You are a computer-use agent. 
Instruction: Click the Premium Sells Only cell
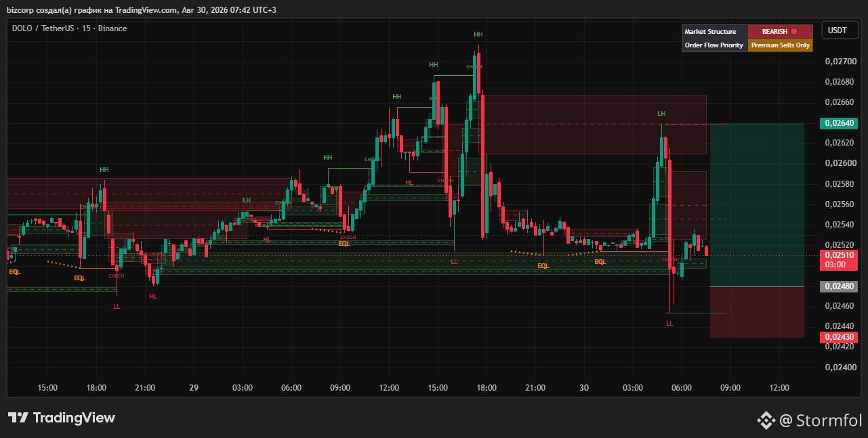(x=781, y=45)
